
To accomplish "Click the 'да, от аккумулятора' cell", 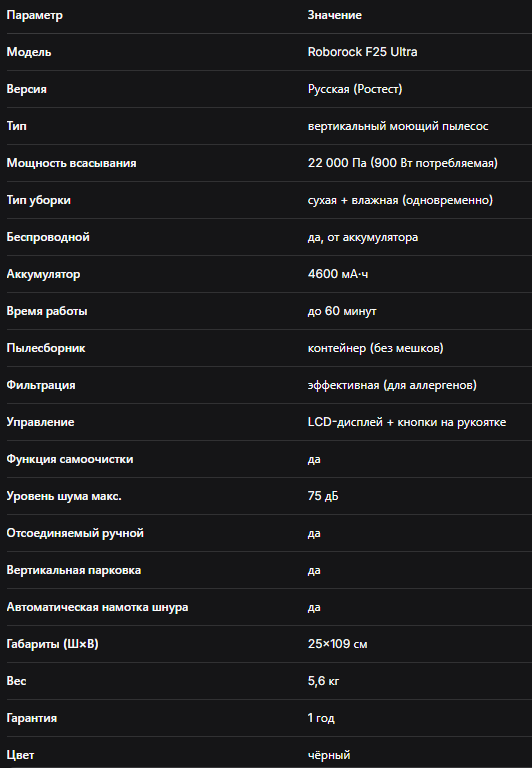I will click(363, 238).
